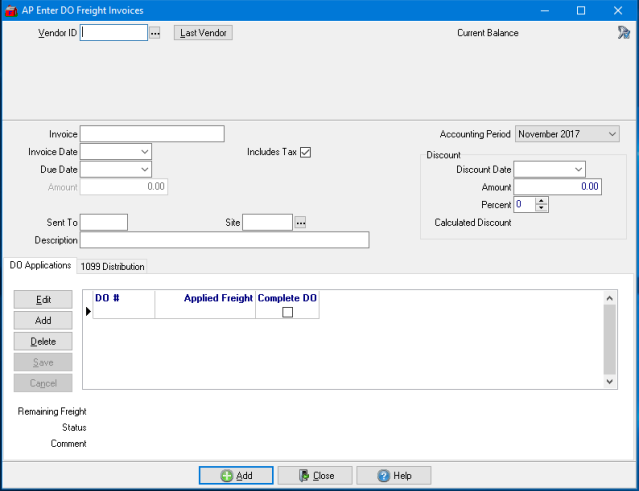Click into the Description text field

coord(224,240)
